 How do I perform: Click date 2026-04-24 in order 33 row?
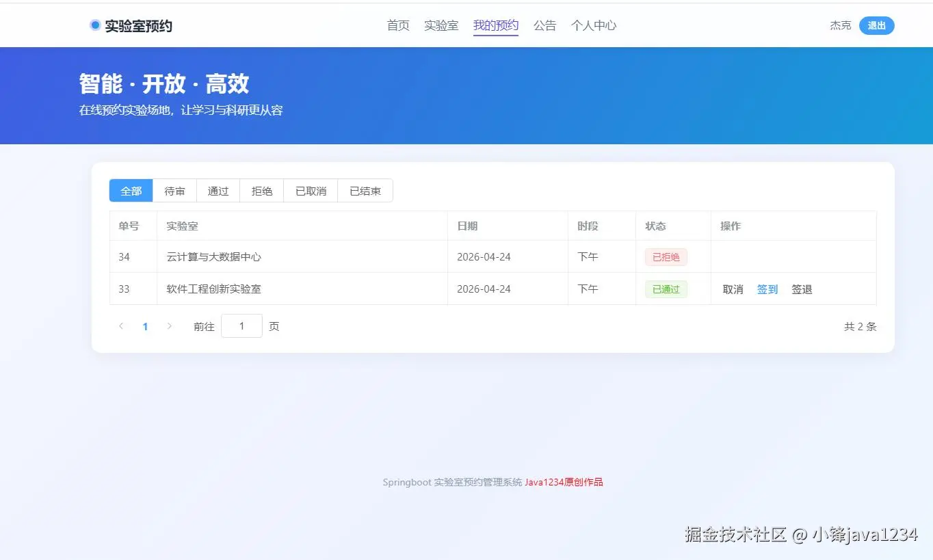coord(484,289)
